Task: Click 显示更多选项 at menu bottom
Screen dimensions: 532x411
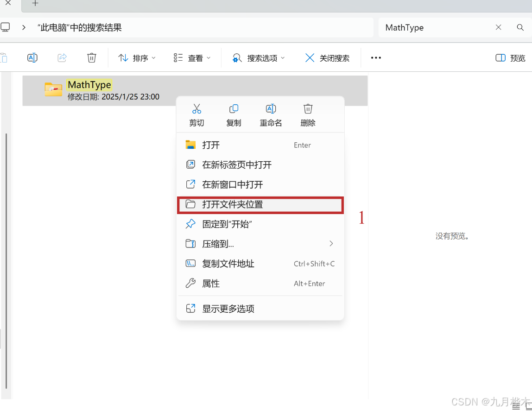Action: [x=260, y=309]
